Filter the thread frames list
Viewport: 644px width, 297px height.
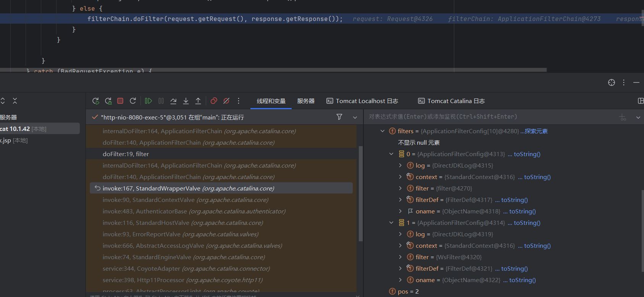[x=339, y=117]
